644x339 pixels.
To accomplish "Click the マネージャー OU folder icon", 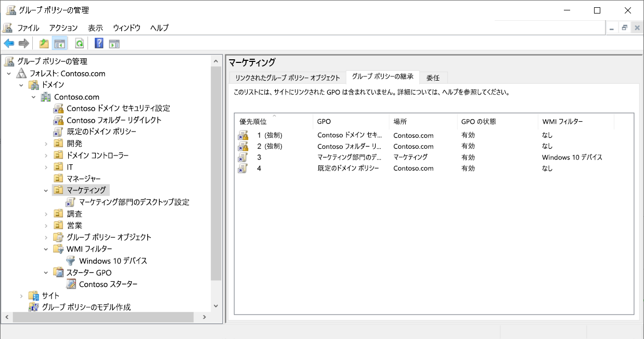I will click(59, 178).
